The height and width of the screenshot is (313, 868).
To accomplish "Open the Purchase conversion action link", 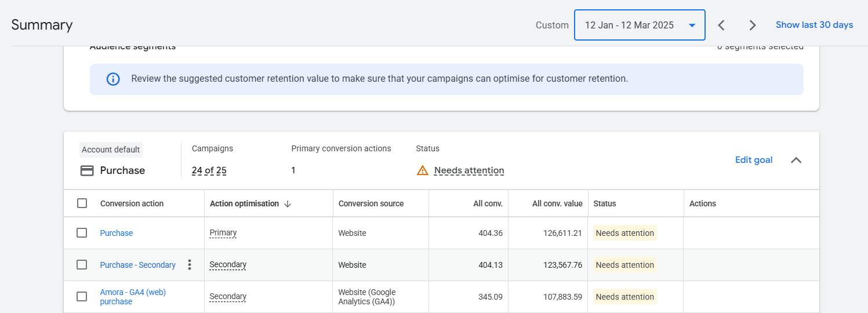I will [117, 233].
